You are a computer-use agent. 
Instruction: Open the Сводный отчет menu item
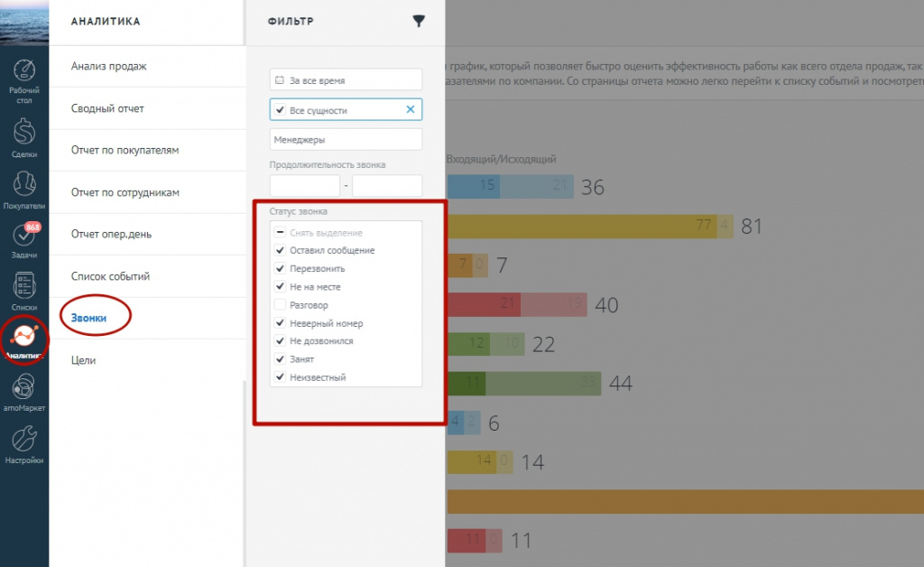106,108
